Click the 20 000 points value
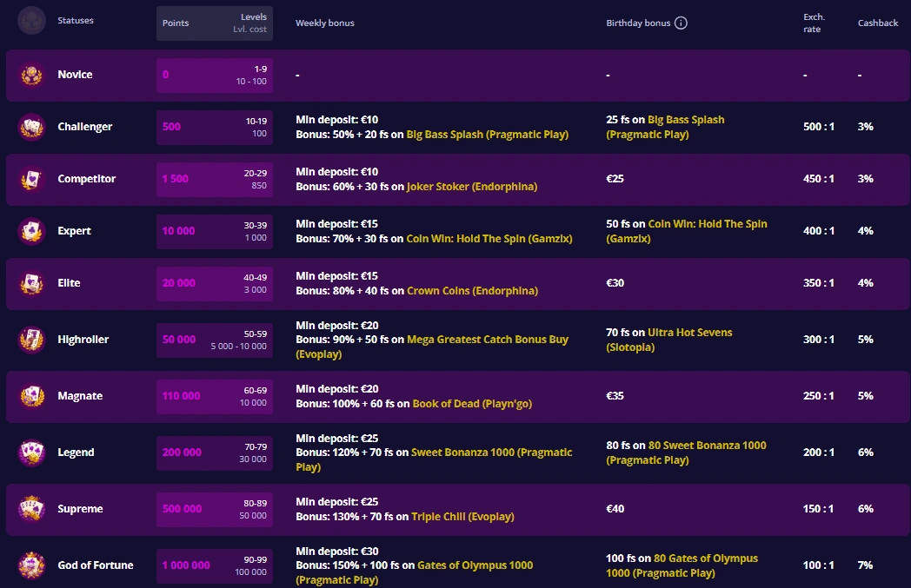 pyautogui.click(x=179, y=282)
